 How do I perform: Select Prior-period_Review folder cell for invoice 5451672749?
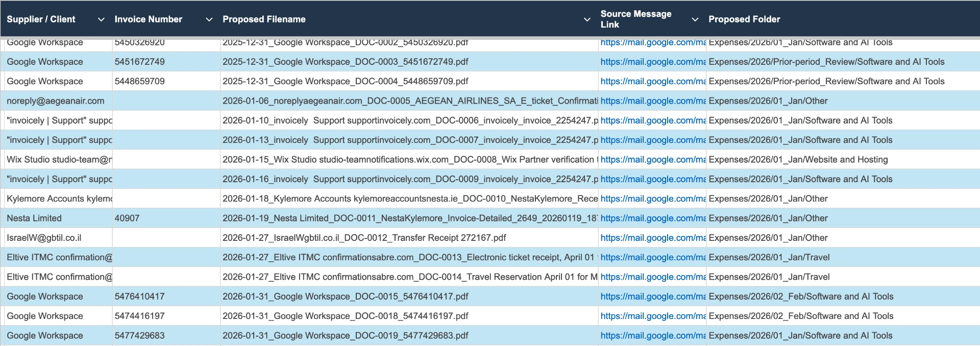(x=843, y=62)
